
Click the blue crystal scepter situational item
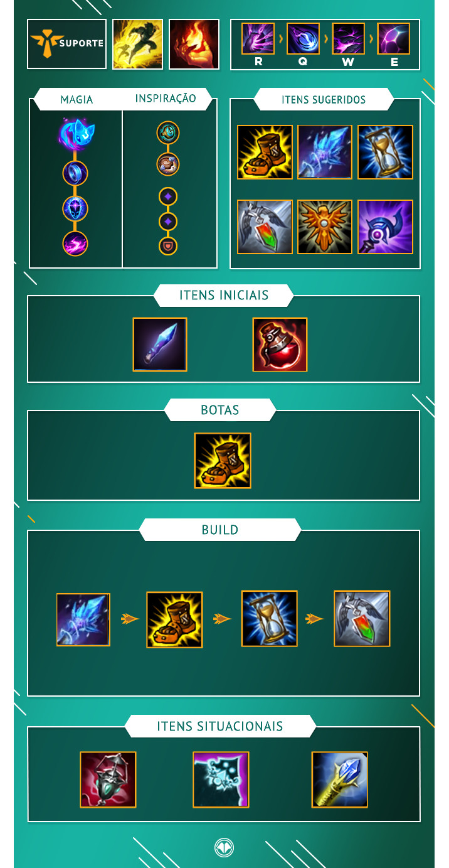pyautogui.click(x=339, y=780)
